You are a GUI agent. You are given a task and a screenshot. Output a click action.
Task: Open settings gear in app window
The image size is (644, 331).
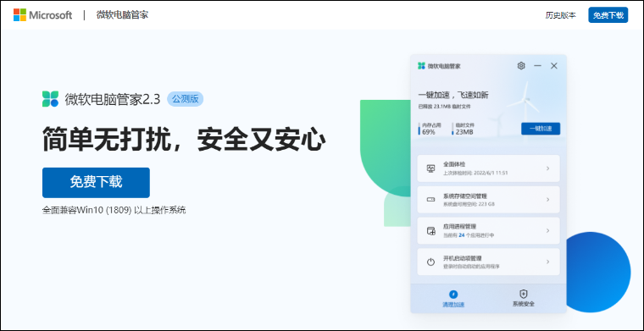[521, 66]
